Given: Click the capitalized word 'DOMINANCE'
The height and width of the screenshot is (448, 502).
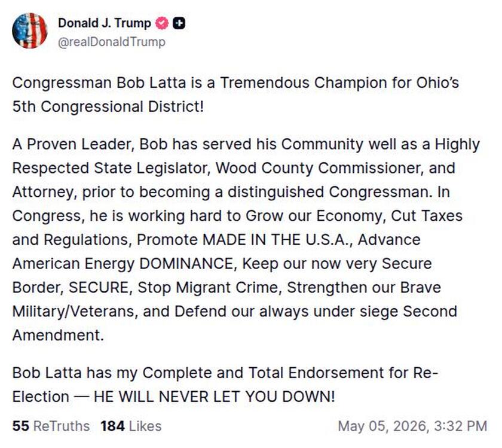Looking at the screenshot, I should (x=186, y=264).
